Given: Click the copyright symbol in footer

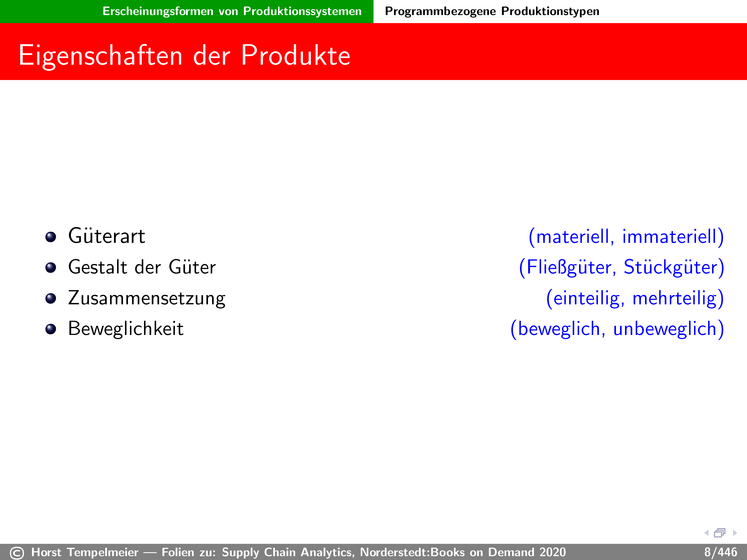Looking at the screenshot, I should pos(17,553).
